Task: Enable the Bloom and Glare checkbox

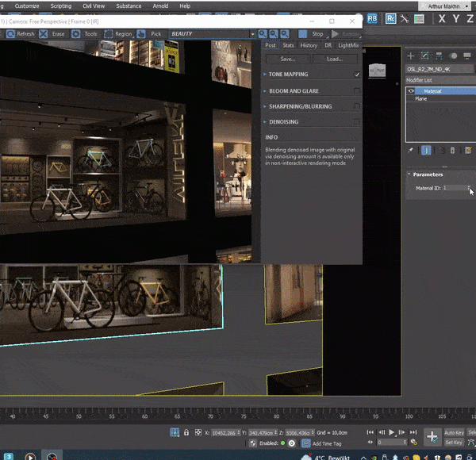Action: click(357, 91)
